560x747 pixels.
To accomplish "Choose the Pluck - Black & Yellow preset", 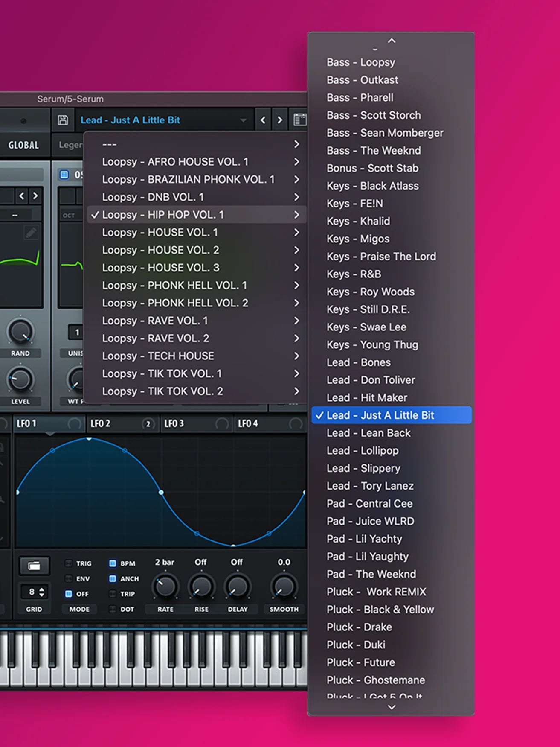I will click(x=392, y=610).
